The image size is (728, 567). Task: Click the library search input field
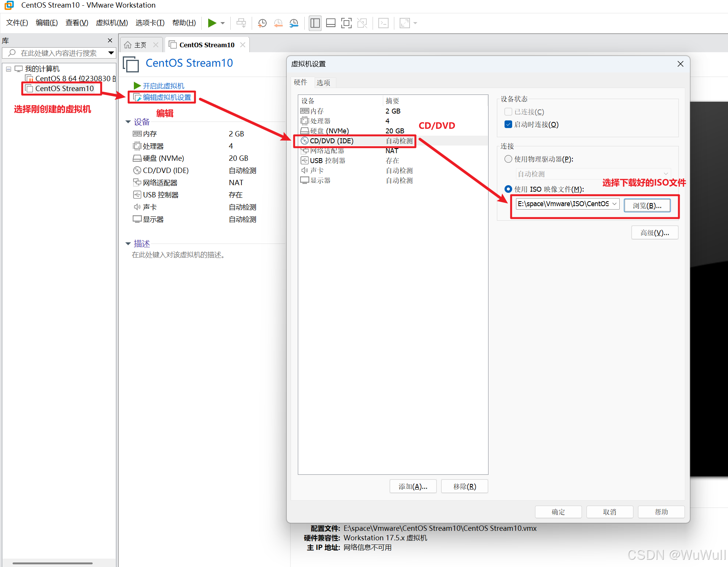coord(58,53)
